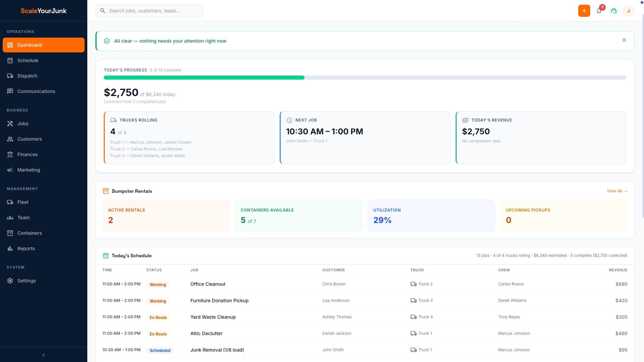Click the En Route badge for Attic Declutter
The width and height of the screenshot is (644, 362).
tap(158, 334)
